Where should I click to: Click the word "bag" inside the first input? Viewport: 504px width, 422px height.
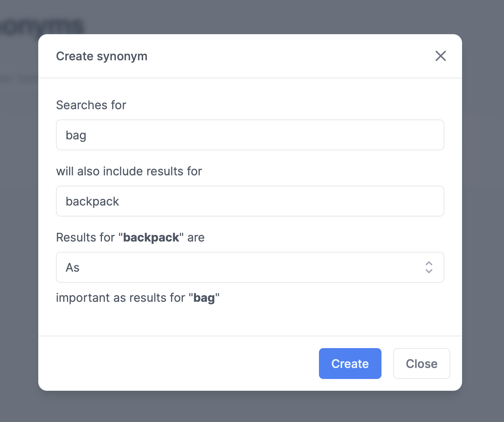[76, 136]
